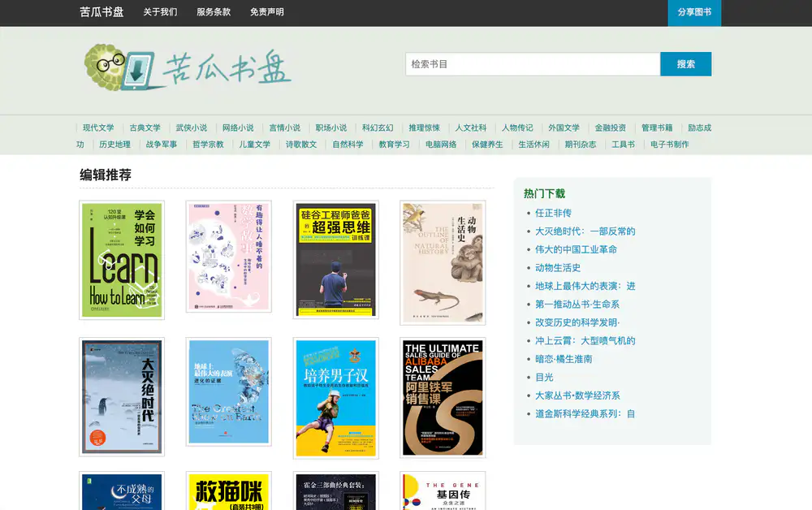
Task: Focus the 检索书目 search field
Action: pos(533,64)
